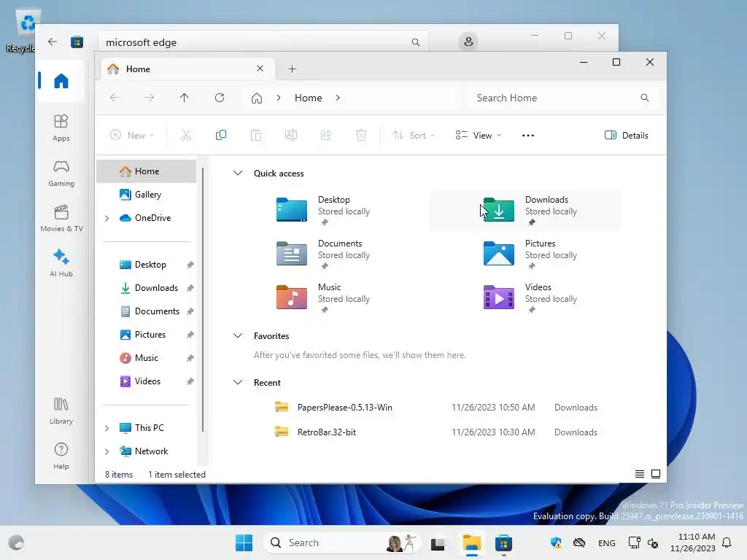Click Task View icon on taskbar
The image size is (747, 560).
[438, 542]
